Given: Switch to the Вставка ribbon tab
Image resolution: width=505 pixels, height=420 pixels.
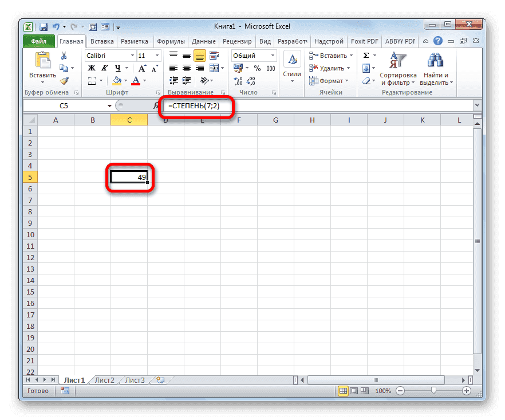Looking at the screenshot, I should pyautogui.click(x=101, y=41).
